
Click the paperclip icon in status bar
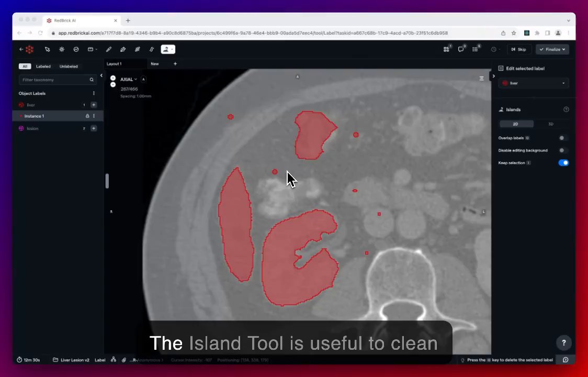(x=124, y=360)
